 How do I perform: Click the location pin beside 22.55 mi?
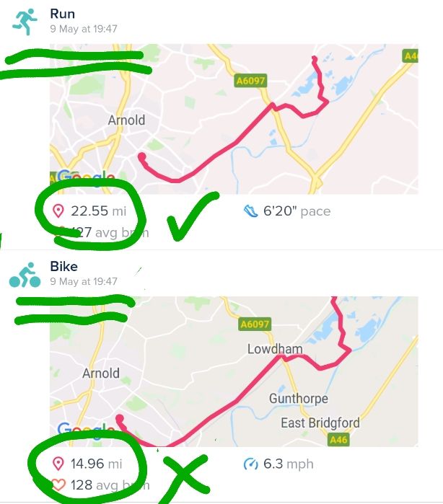pos(58,211)
